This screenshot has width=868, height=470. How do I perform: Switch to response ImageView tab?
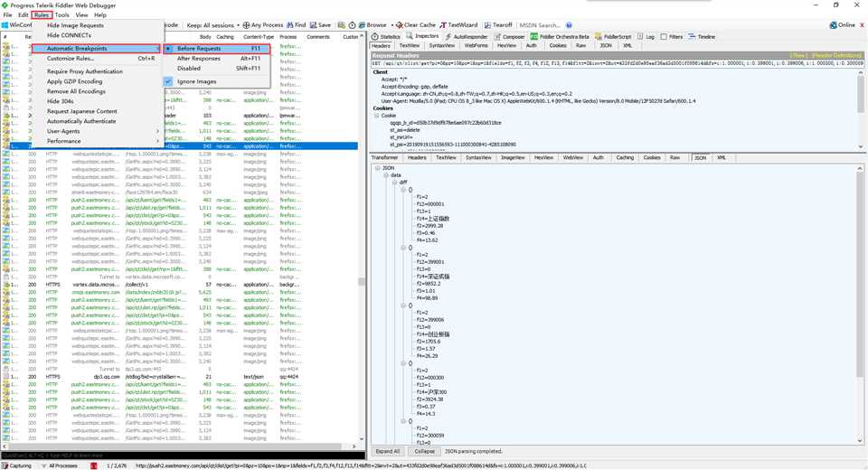[x=513, y=158]
